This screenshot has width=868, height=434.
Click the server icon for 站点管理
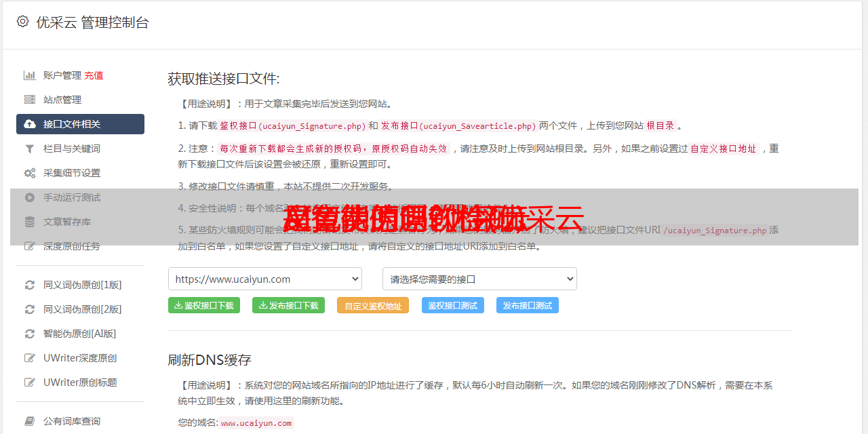click(30, 100)
